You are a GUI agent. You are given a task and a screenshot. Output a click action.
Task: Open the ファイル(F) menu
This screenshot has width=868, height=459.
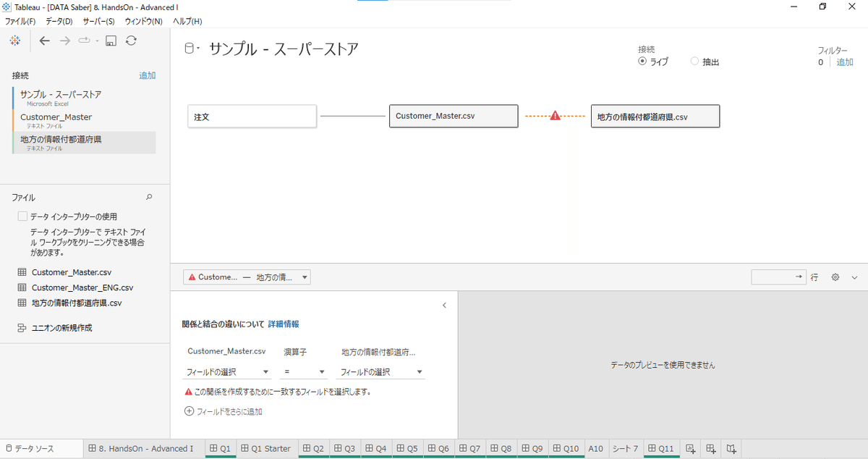(x=20, y=21)
